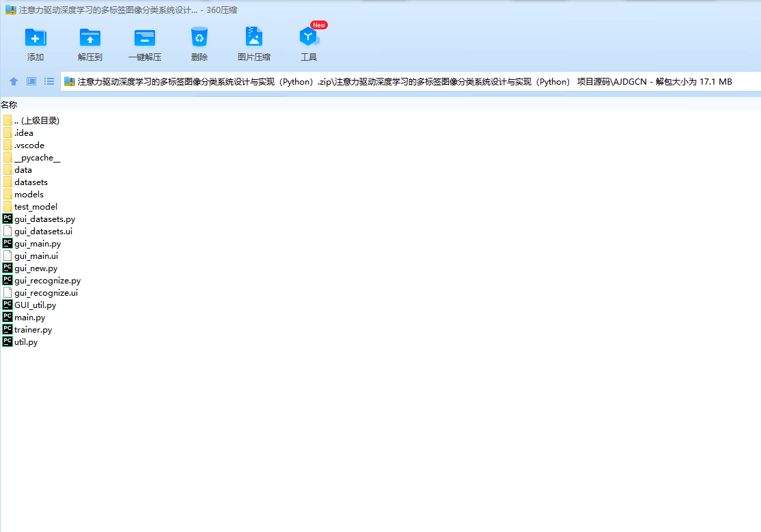Click the 解压到 (Extract to) icon
Viewport: 761px width, 532px height.
click(x=89, y=38)
